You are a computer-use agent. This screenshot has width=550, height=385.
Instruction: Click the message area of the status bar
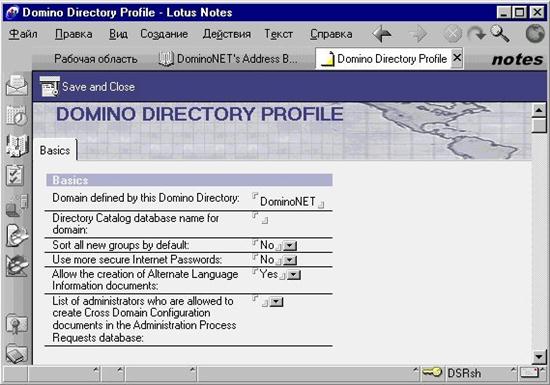[x=309, y=373]
